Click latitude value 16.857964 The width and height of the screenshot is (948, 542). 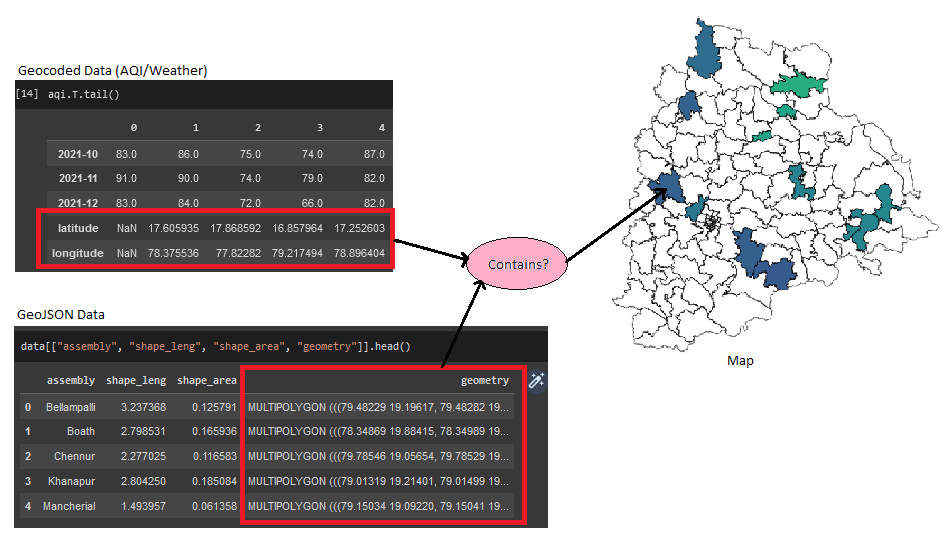coord(297,228)
